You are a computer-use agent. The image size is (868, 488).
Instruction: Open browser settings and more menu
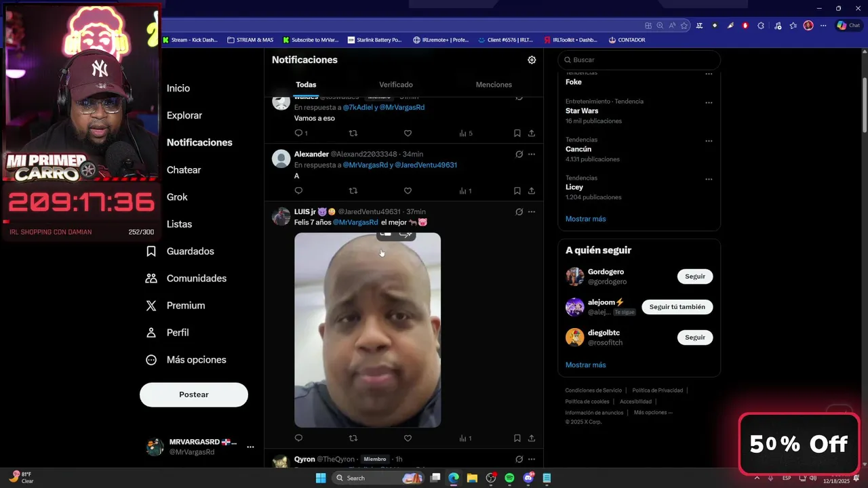point(823,25)
